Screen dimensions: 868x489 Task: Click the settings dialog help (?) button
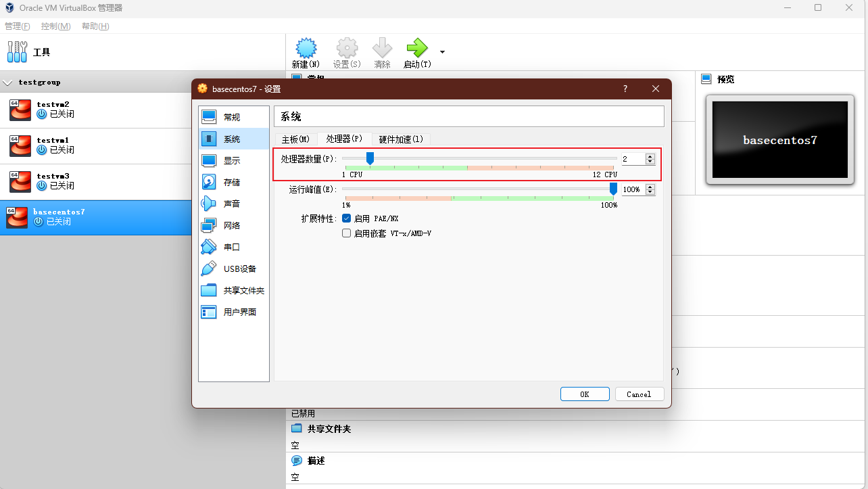pos(625,89)
